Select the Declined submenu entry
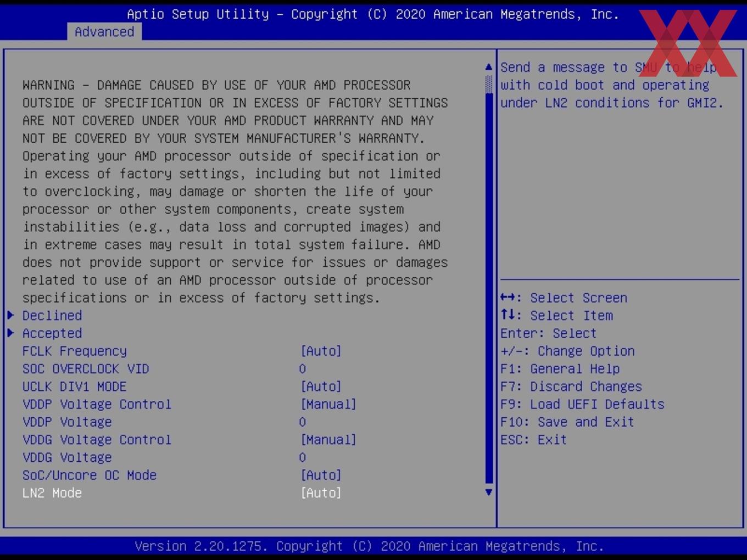 [52, 316]
